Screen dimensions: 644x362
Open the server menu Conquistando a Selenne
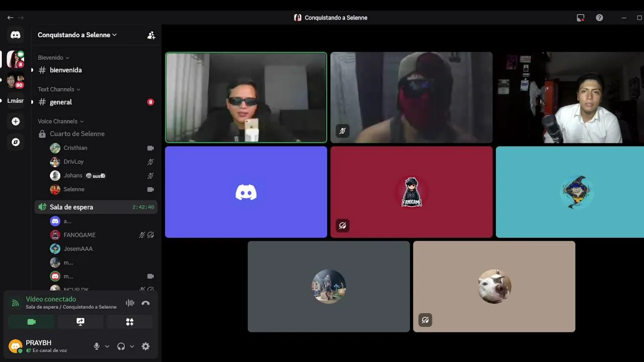point(77,35)
